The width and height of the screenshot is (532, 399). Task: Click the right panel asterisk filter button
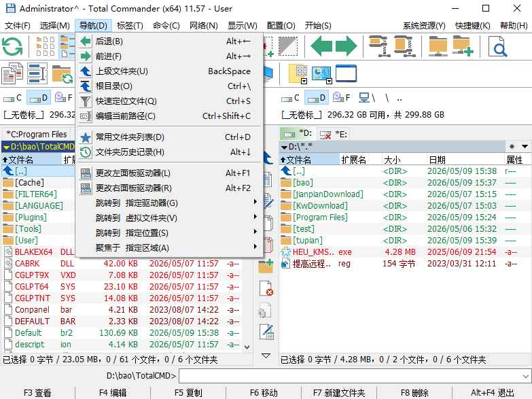(512, 147)
